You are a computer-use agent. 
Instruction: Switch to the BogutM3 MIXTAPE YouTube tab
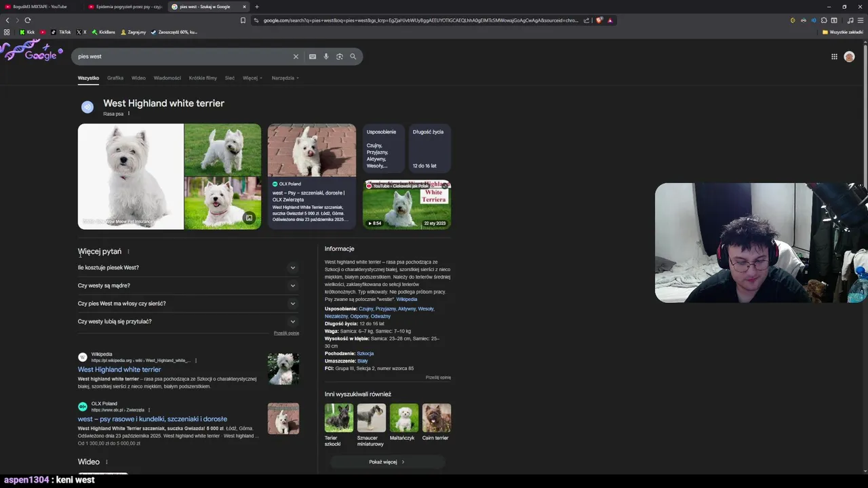coord(42,7)
